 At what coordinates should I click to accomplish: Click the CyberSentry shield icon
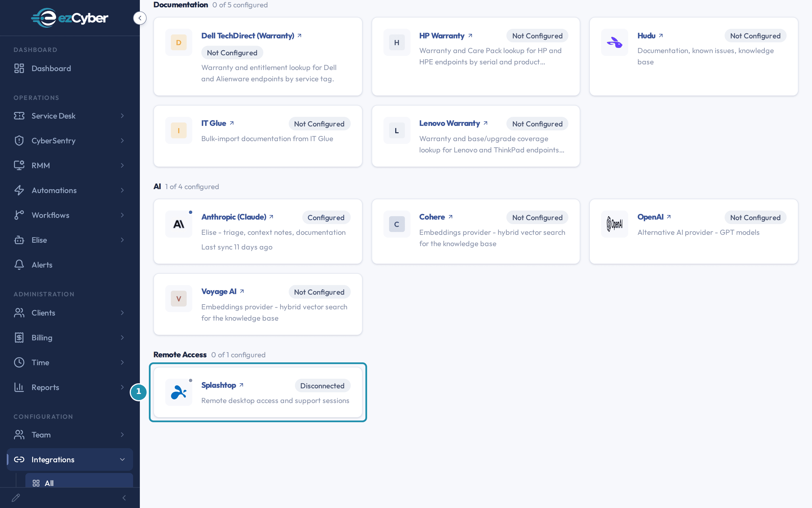[x=19, y=141]
